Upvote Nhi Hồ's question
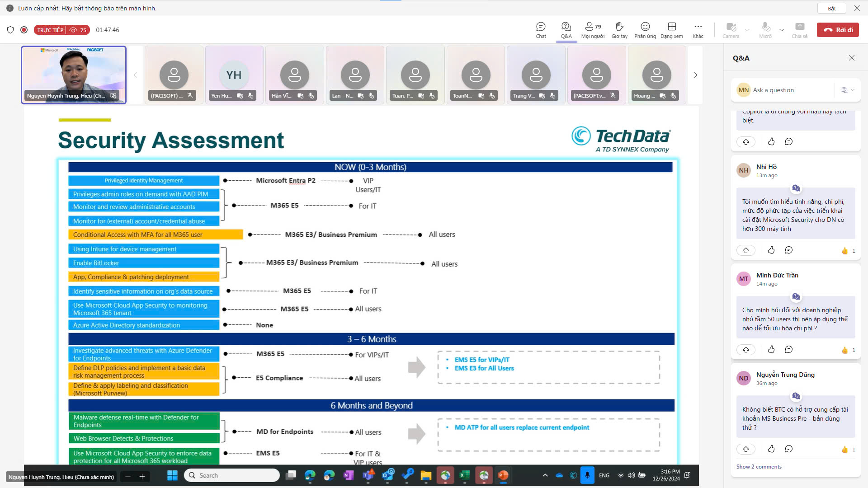The image size is (868, 488). click(x=746, y=250)
